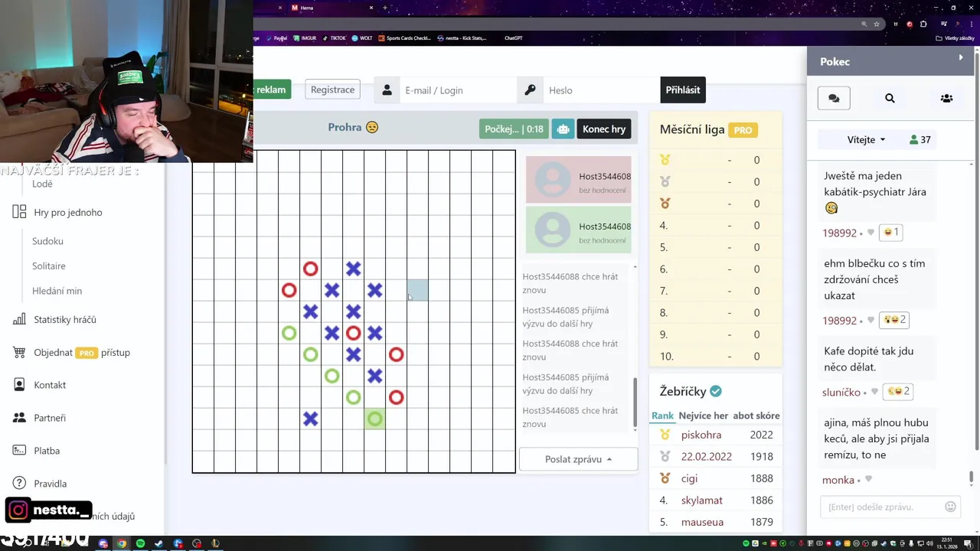The height and width of the screenshot is (551, 980).
Task: Click the Konec hry button
Action: [x=604, y=129]
